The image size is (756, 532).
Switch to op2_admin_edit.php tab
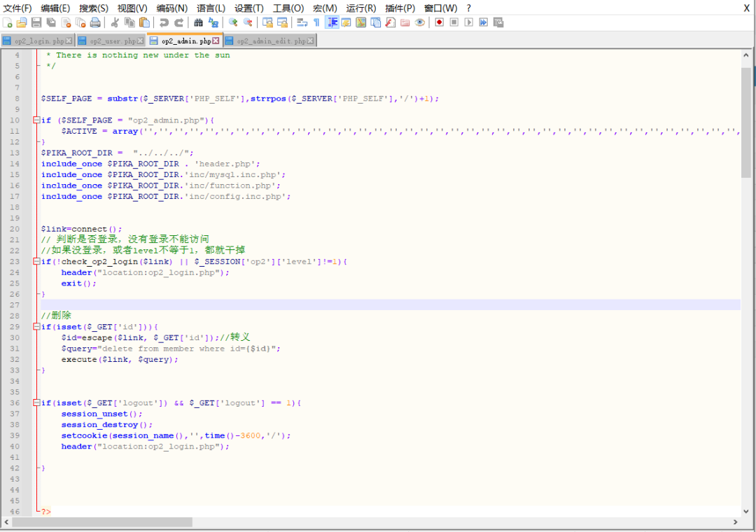tap(269, 41)
